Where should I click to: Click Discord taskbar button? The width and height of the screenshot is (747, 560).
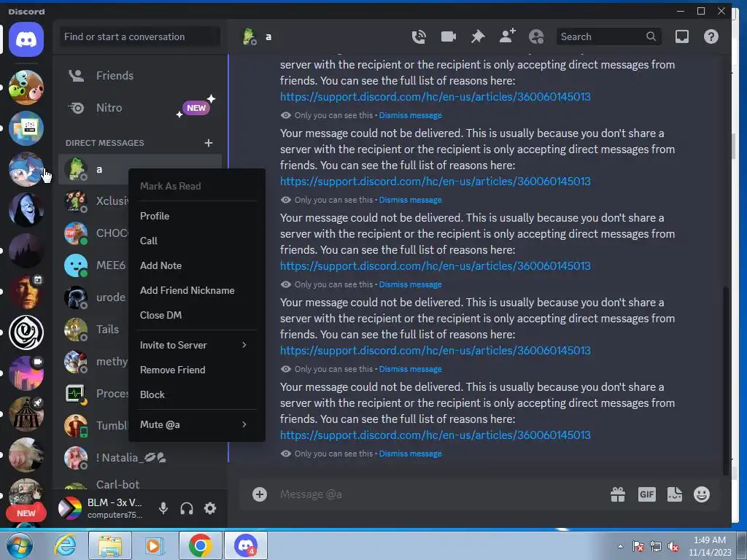246,545
